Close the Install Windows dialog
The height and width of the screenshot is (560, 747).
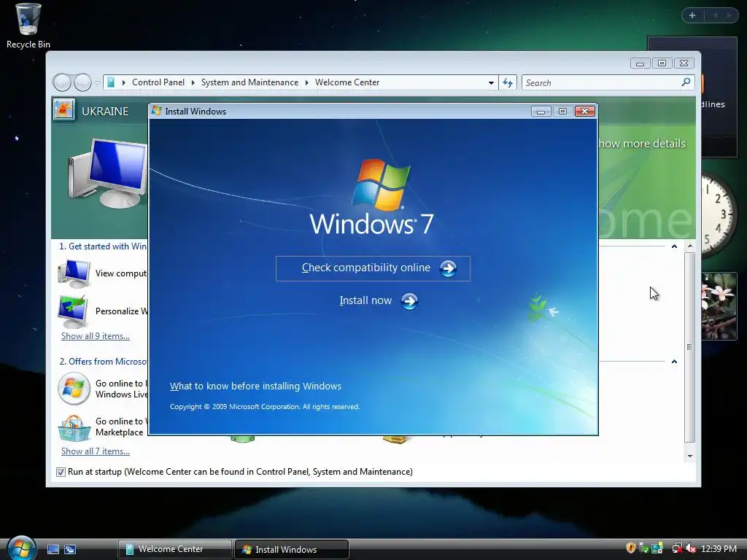point(584,111)
